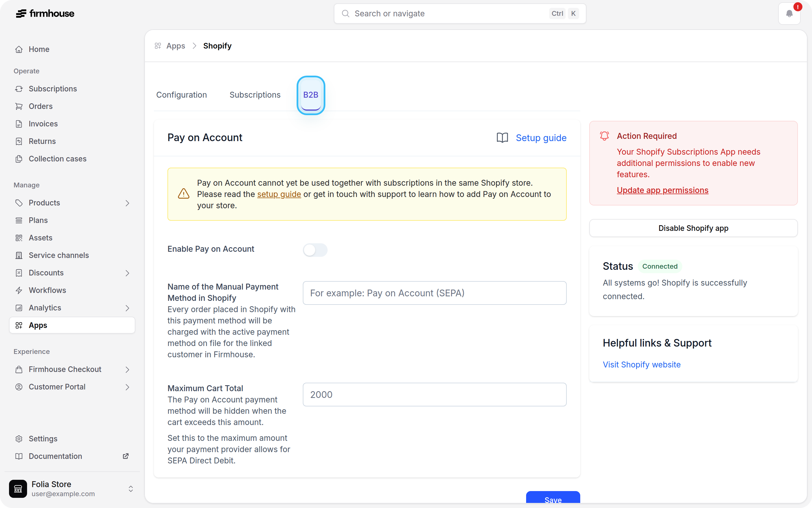812x508 pixels.
Task: Open the Setup guide link
Action: click(x=541, y=138)
